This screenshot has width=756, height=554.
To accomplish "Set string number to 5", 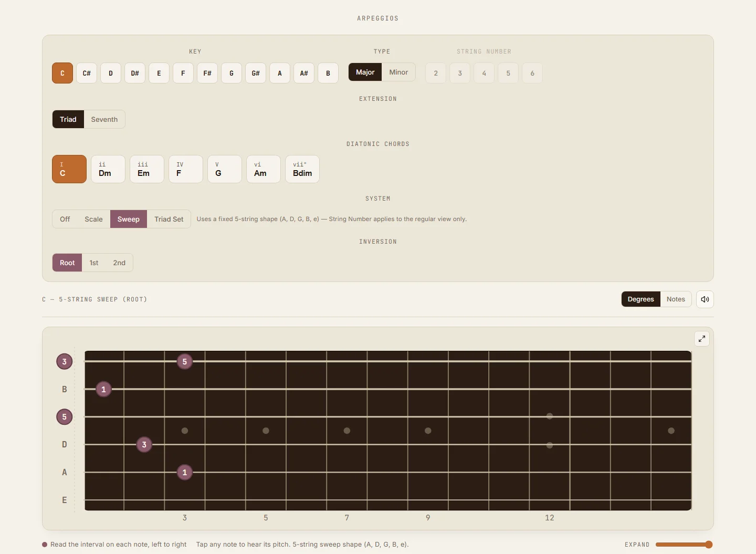I will (x=508, y=73).
